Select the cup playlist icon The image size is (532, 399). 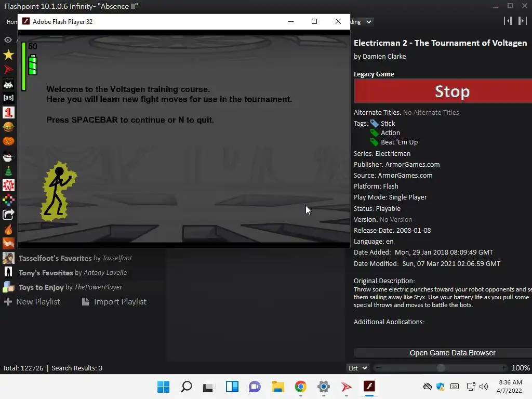point(8,156)
